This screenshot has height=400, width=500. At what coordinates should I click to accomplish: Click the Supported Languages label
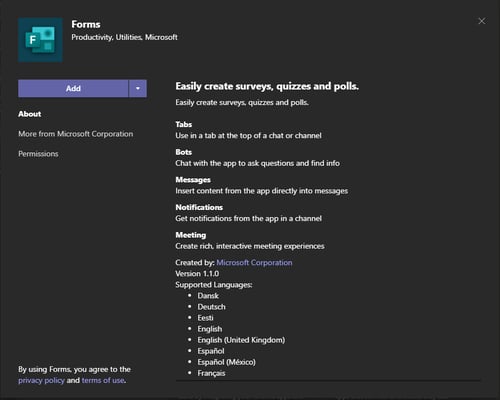[x=214, y=285]
